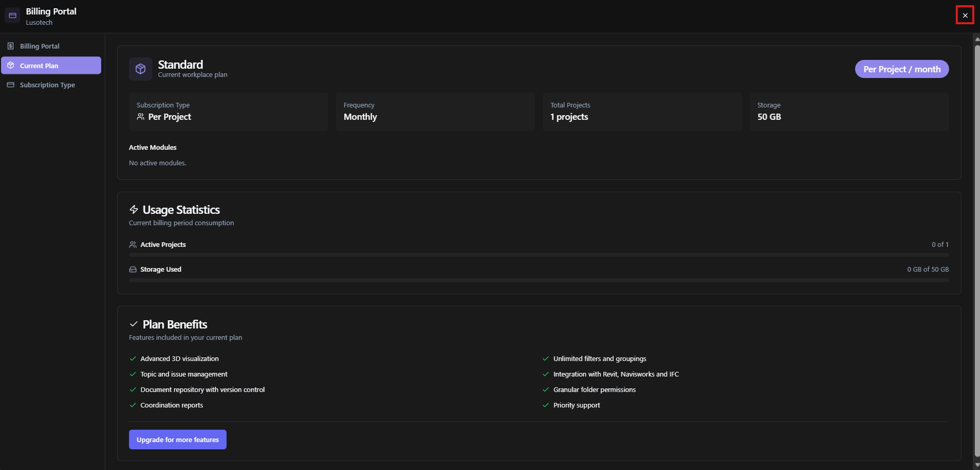Click the vertical scrollbar on the right

pos(977,252)
